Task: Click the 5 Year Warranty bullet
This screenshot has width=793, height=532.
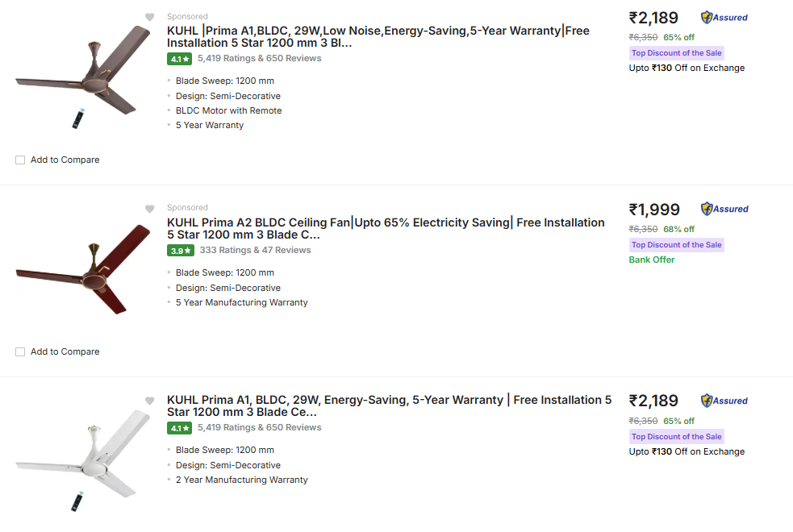Action: [x=210, y=125]
